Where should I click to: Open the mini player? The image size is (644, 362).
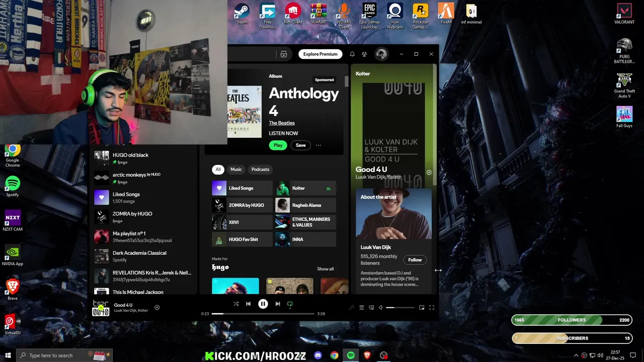(422, 308)
